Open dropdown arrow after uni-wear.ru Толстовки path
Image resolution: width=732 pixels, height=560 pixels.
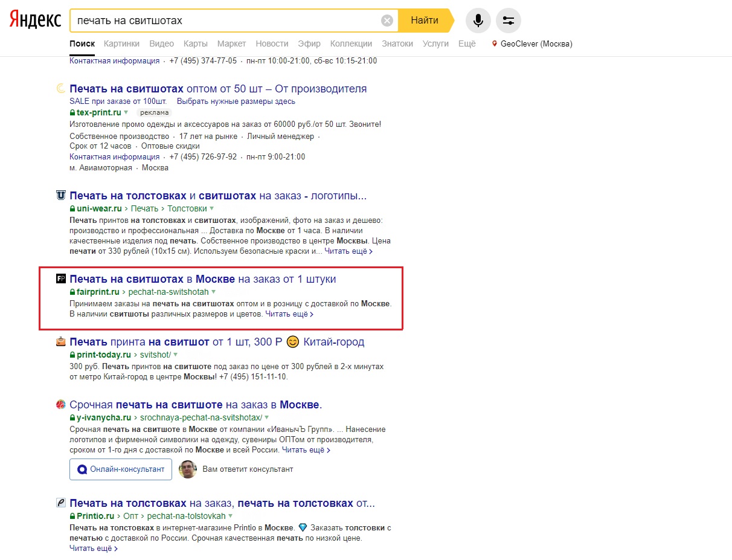(212, 208)
